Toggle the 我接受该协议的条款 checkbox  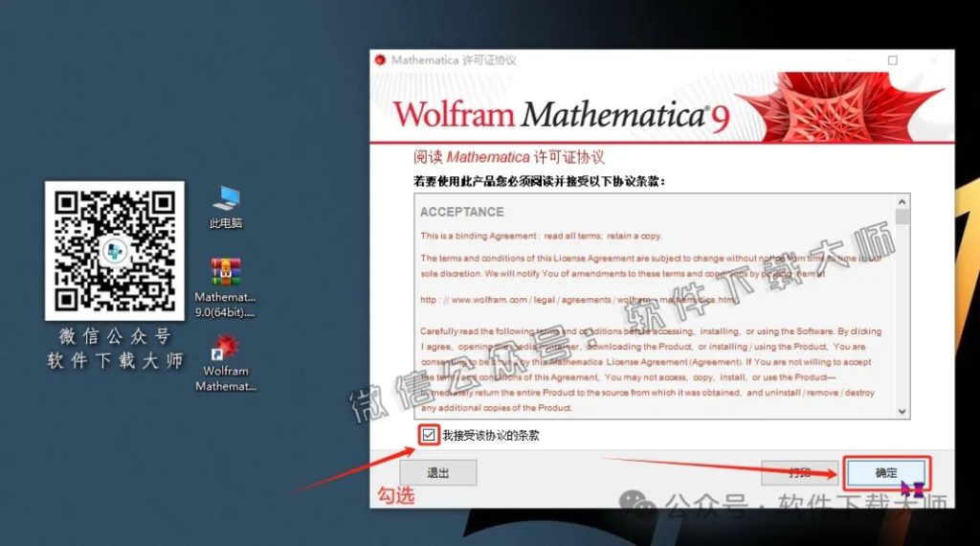click(x=429, y=435)
